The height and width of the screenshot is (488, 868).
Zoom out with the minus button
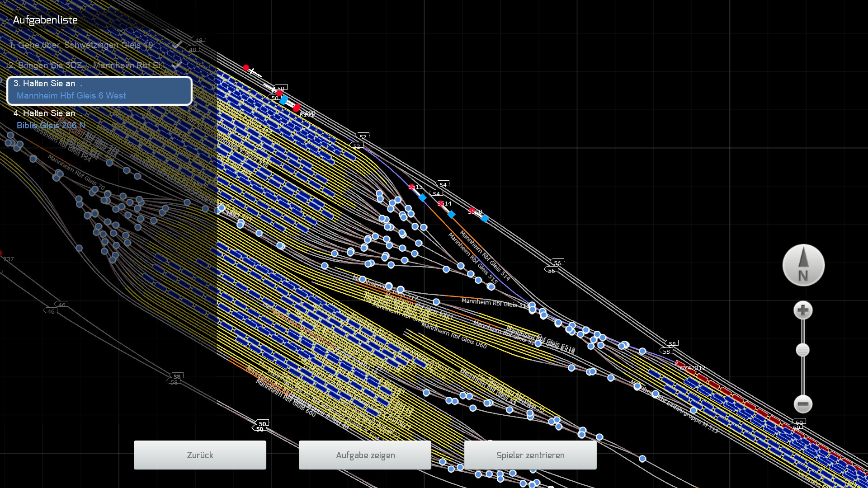pyautogui.click(x=803, y=404)
